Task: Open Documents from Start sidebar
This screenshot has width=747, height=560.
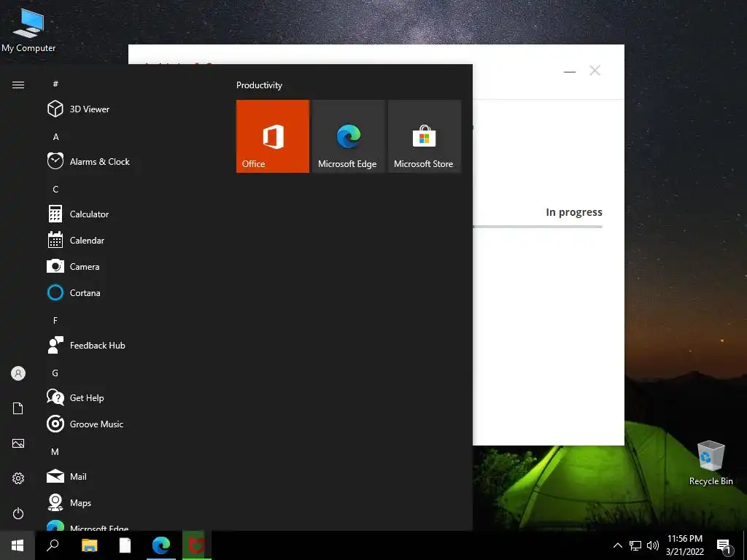Action: pos(18,408)
